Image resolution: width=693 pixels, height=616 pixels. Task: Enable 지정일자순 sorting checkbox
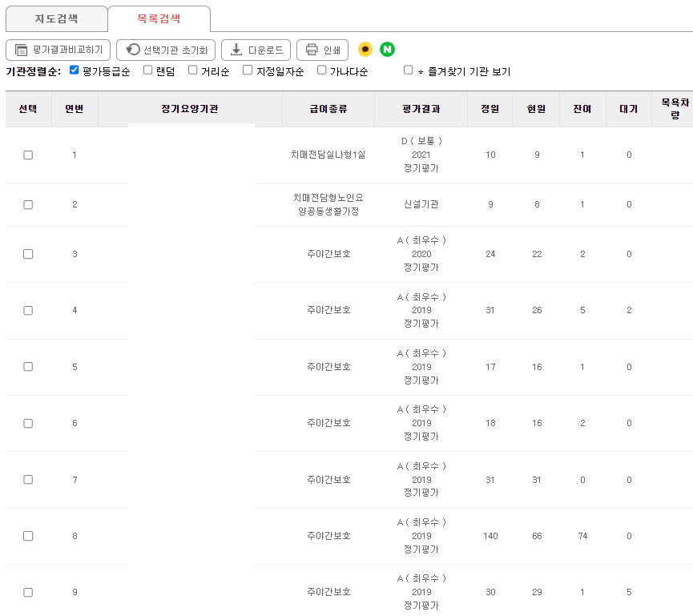247,70
